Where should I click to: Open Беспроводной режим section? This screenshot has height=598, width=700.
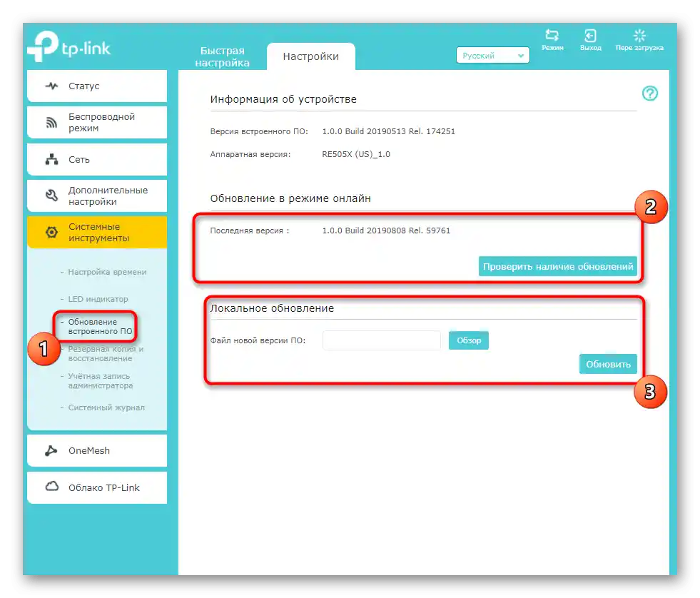[97, 122]
